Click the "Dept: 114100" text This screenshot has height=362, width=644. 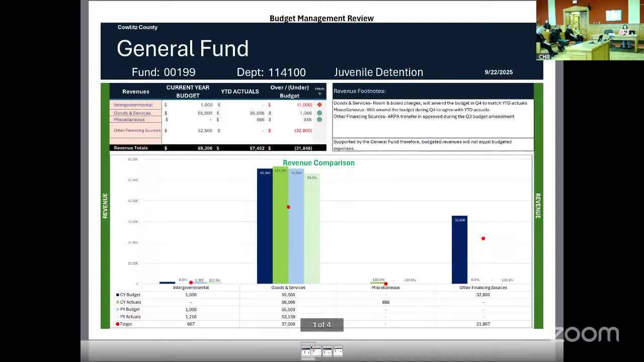tap(271, 72)
